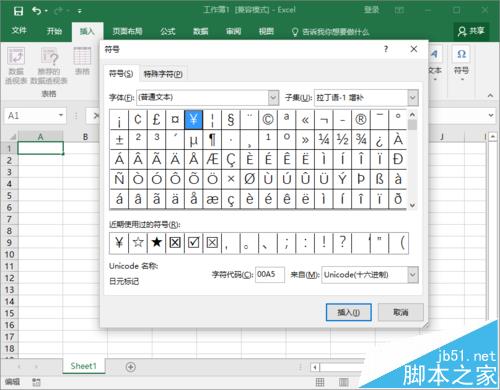Switch to the Special Characters (特殊字符) tab
The height and width of the screenshot is (390, 500).
[163, 74]
